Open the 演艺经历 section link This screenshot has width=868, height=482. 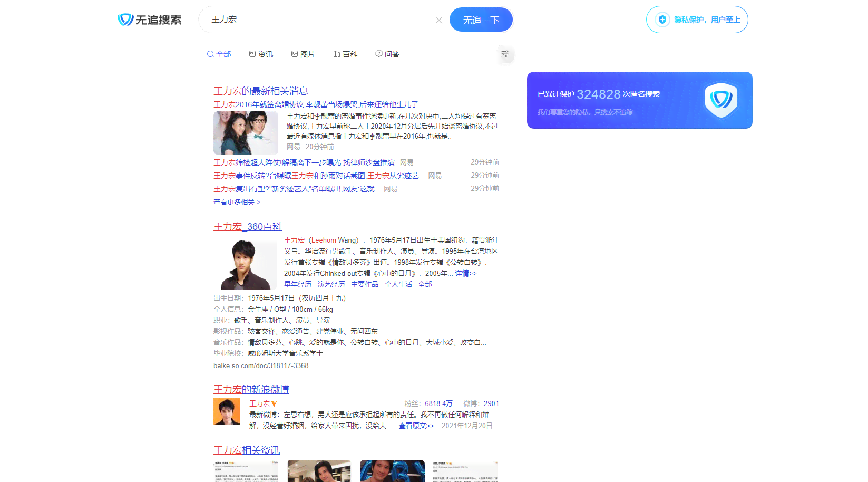pos(331,284)
